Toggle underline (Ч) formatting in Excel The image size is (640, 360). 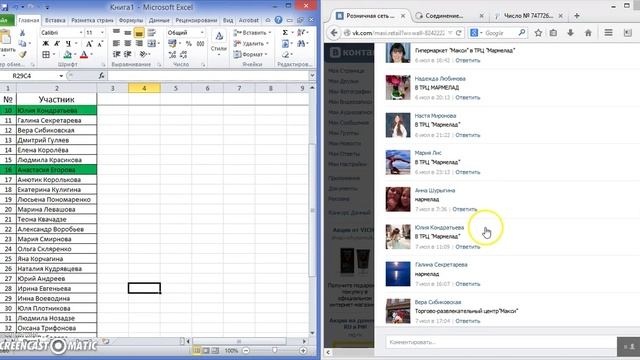[68, 43]
